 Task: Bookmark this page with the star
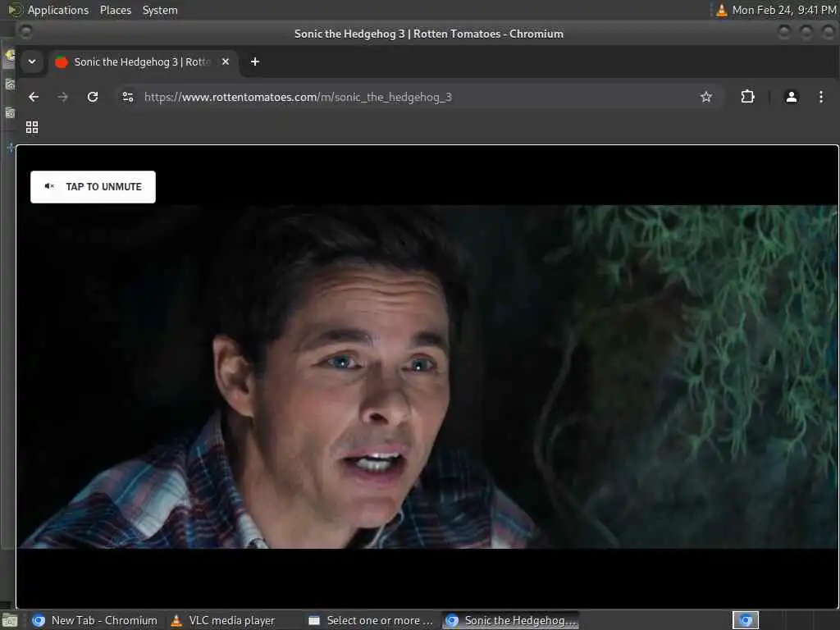click(x=706, y=97)
